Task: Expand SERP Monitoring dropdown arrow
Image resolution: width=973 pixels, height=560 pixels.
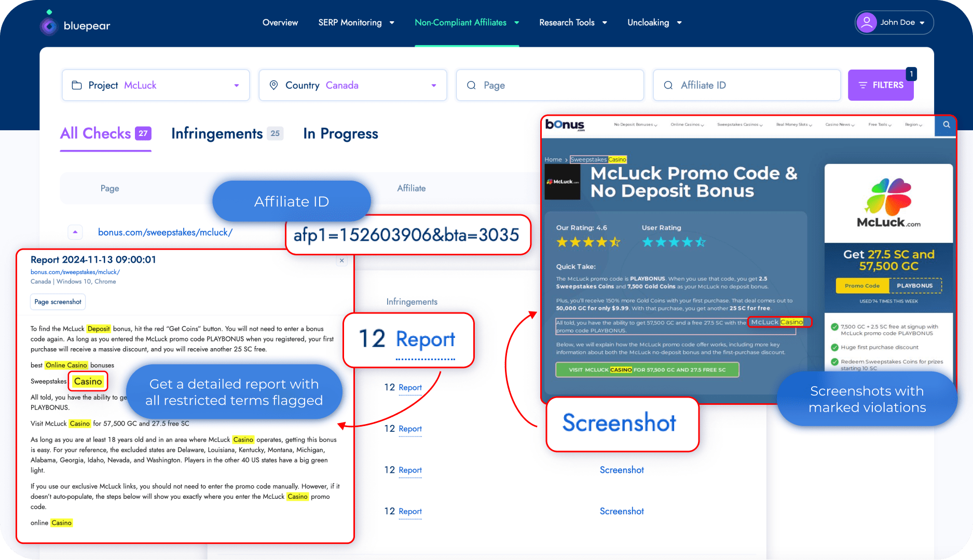Action: tap(392, 23)
